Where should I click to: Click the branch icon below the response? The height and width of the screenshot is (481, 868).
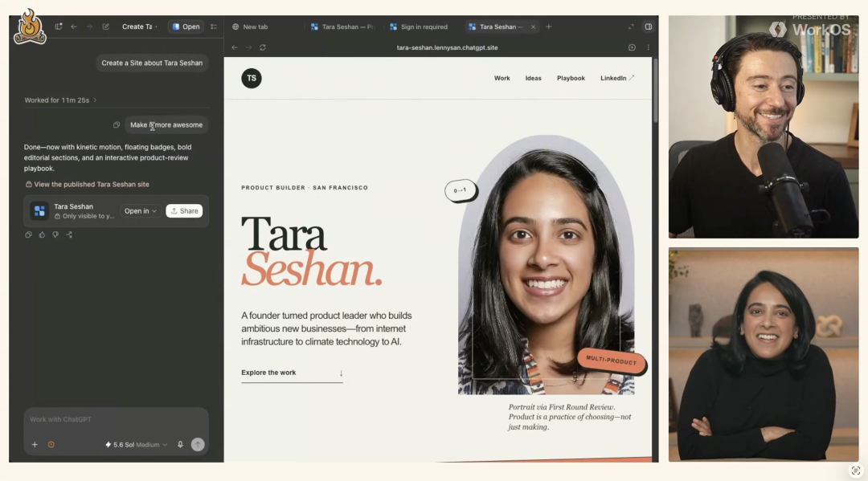tap(69, 234)
